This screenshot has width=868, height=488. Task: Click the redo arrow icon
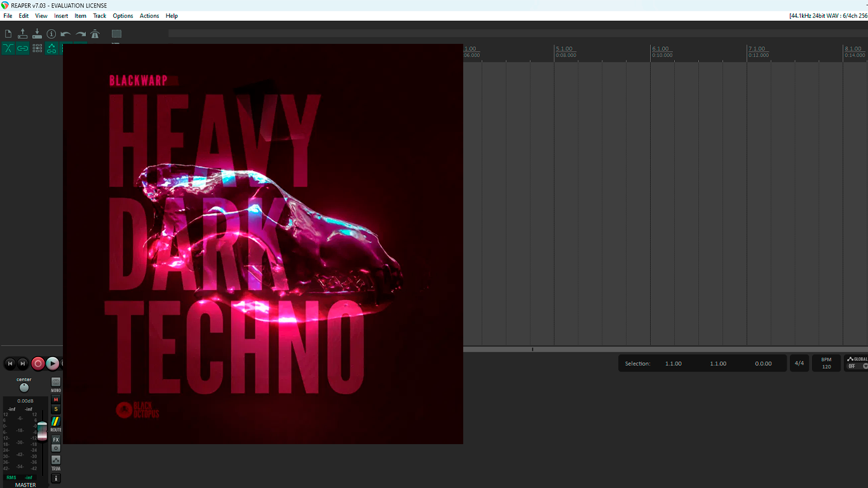81,34
